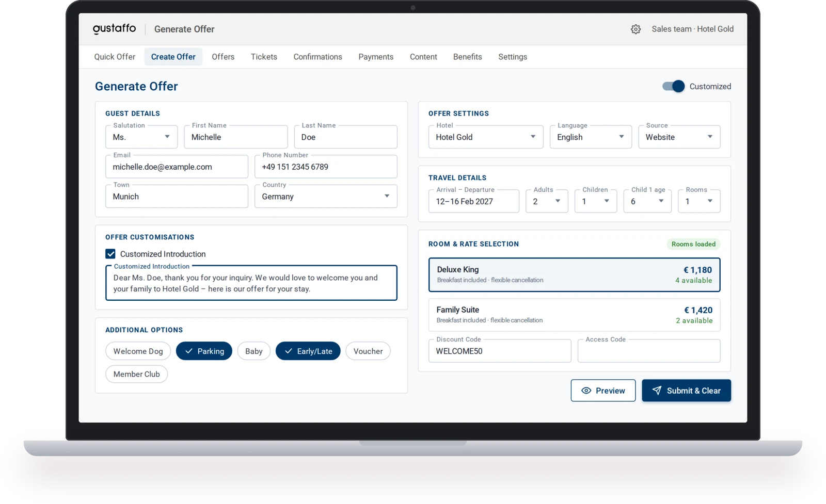Click the Preview button

pos(603,391)
